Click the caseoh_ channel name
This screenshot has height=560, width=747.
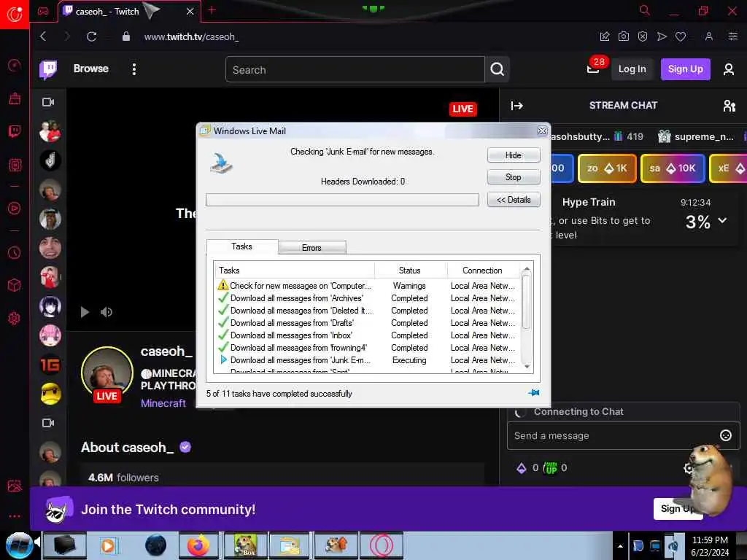[x=166, y=351]
